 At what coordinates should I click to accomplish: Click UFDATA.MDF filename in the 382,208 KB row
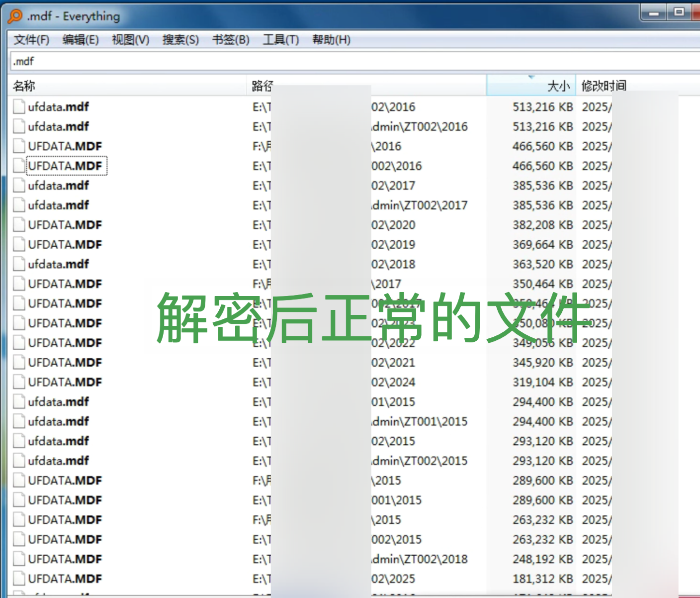click(x=65, y=225)
